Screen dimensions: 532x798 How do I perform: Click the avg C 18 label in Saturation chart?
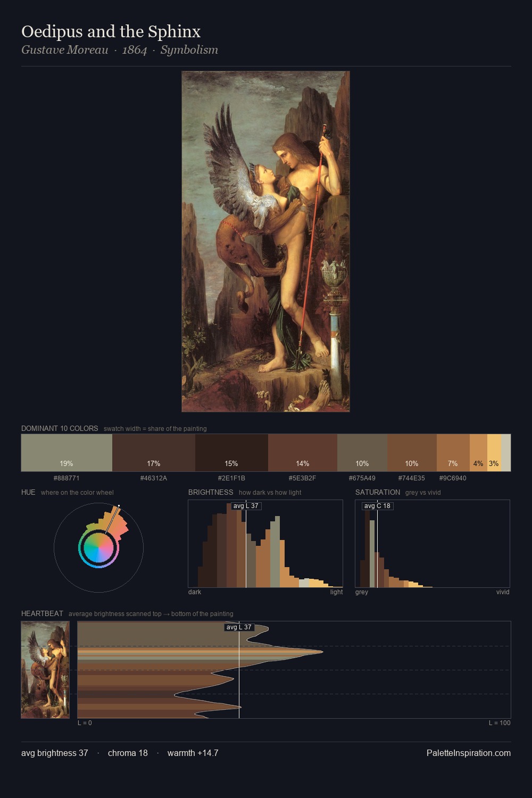point(377,506)
